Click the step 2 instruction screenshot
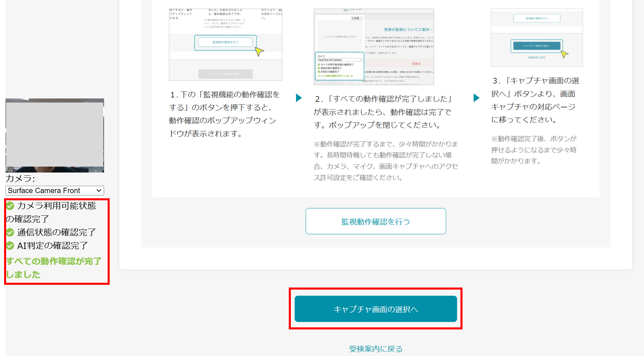644x356 pixels. click(374, 46)
